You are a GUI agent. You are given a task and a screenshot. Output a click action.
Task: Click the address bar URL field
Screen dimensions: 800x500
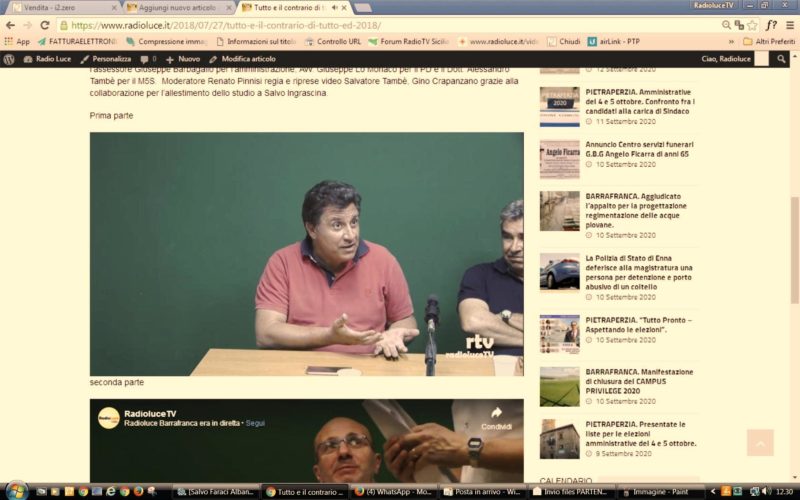coord(388,25)
